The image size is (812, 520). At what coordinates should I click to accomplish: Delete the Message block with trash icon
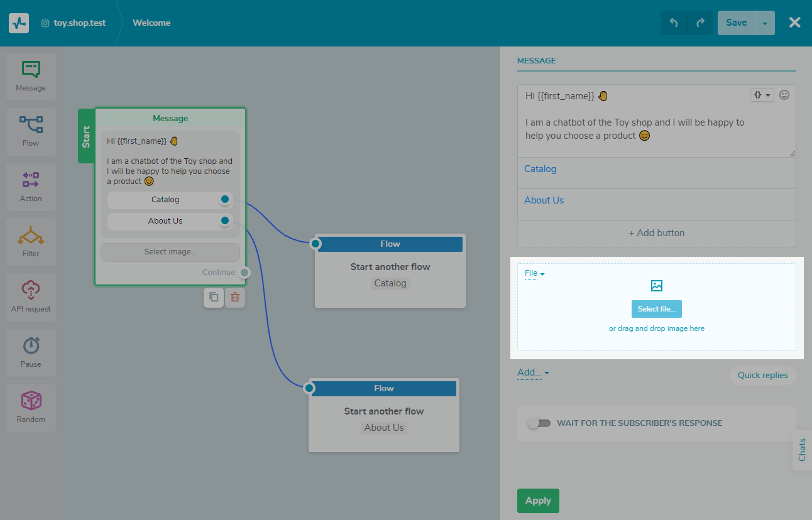click(x=235, y=298)
